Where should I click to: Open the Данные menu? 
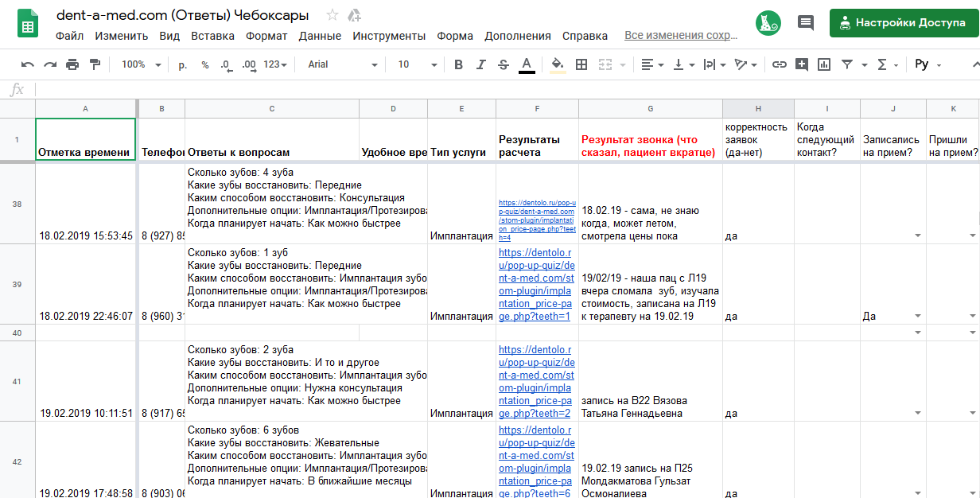click(x=320, y=36)
